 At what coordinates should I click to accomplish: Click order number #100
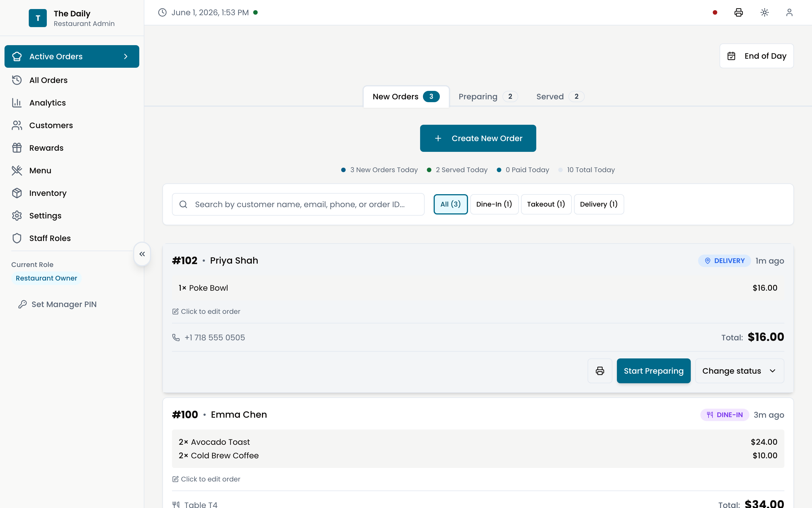point(185,414)
